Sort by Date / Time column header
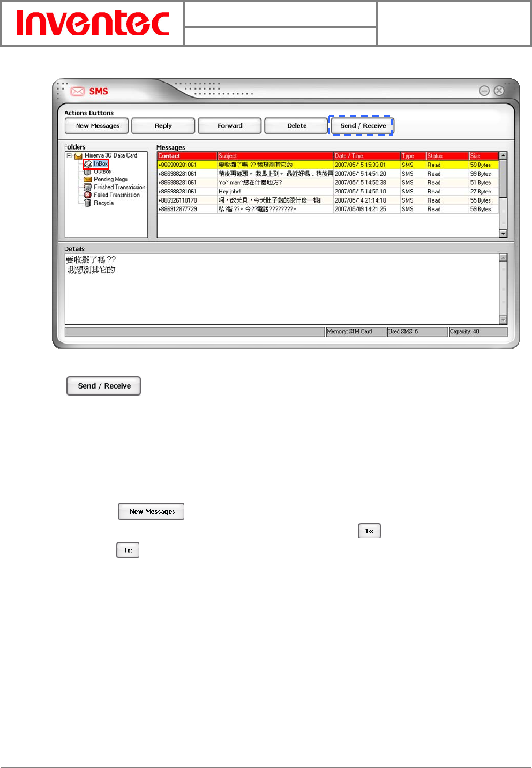532x768 pixels. click(x=367, y=156)
